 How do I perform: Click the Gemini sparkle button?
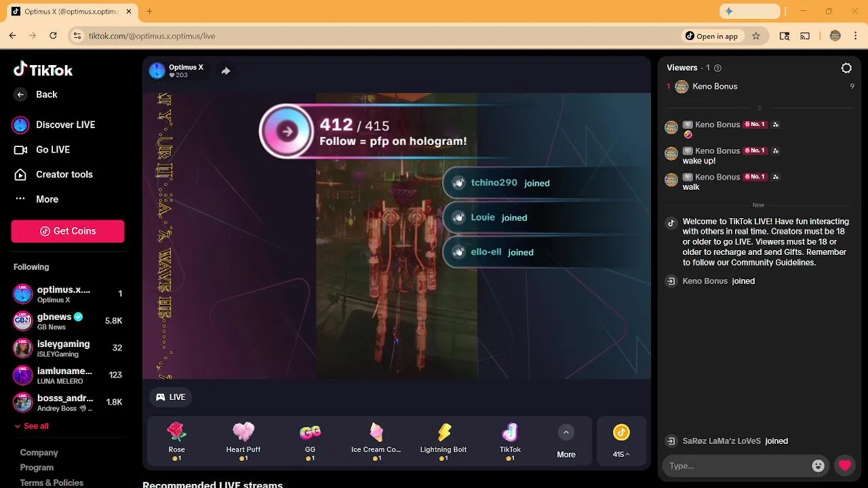point(749,12)
